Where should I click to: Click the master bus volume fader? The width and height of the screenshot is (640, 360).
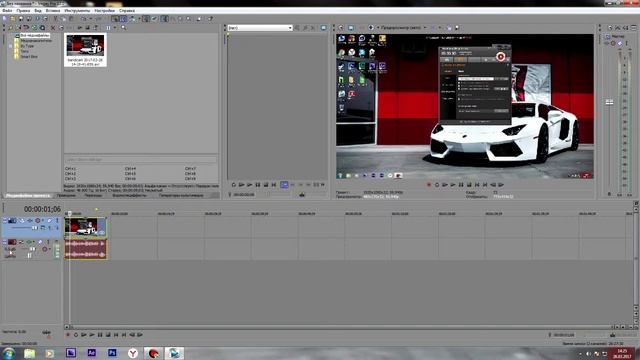[x=609, y=102]
